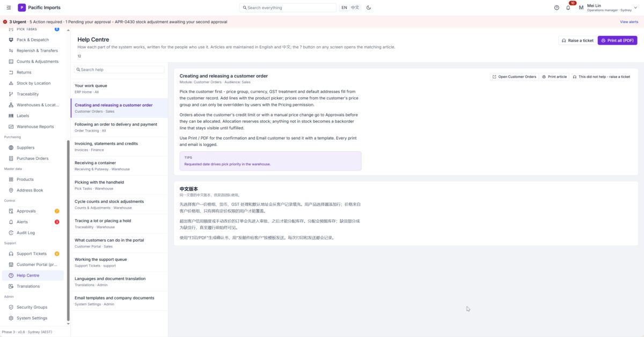Switch interface language to 中文
This screenshot has width=644, height=337.
coord(355,8)
